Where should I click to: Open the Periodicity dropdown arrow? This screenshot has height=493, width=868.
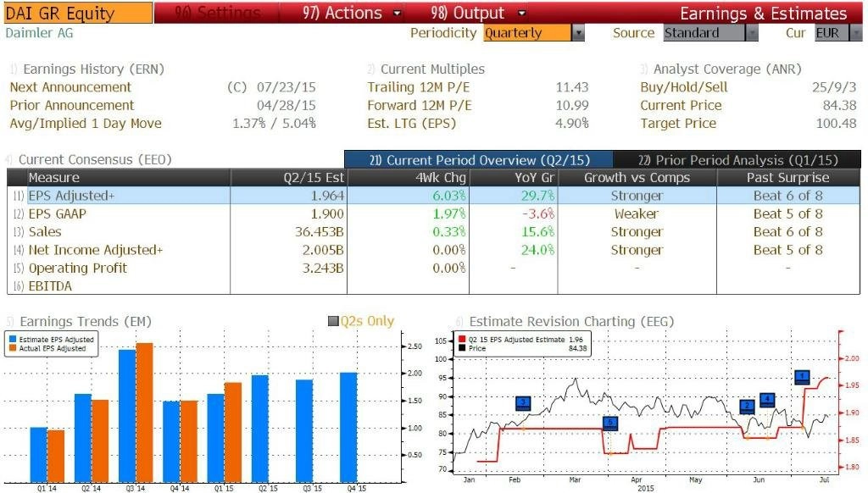(x=578, y=33)
